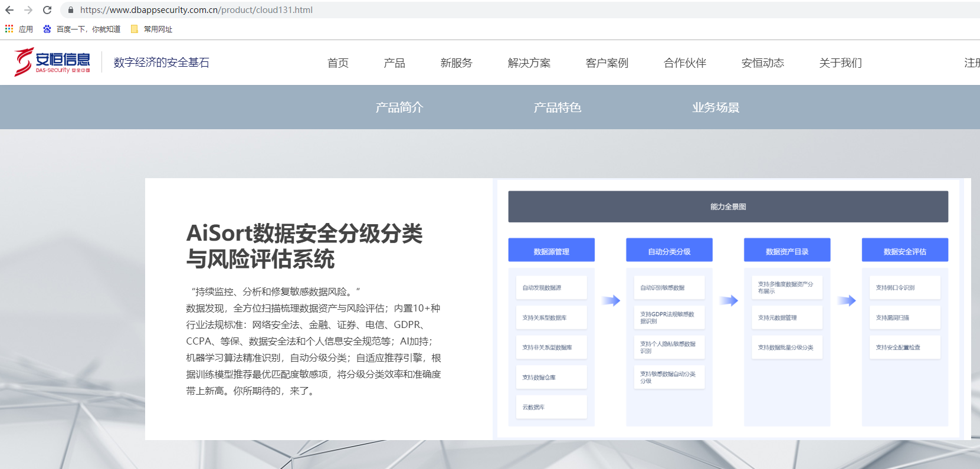Image resolution: width=980 pixels, height=469 pixels.
Task: Click the address bar URL field
Action: tap(519, 10)
